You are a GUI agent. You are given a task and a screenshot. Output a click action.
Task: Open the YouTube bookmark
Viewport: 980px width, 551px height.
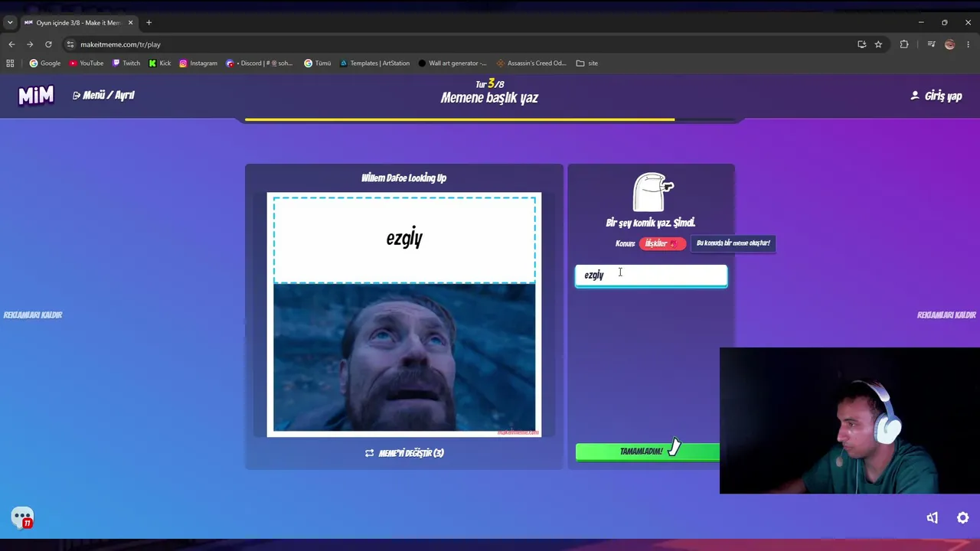(x=87, y=64)
